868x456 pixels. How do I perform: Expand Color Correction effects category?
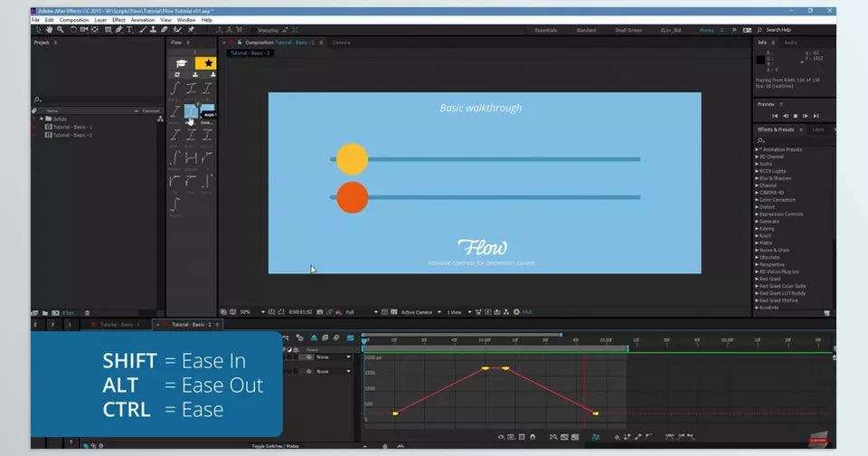[757, 200]
